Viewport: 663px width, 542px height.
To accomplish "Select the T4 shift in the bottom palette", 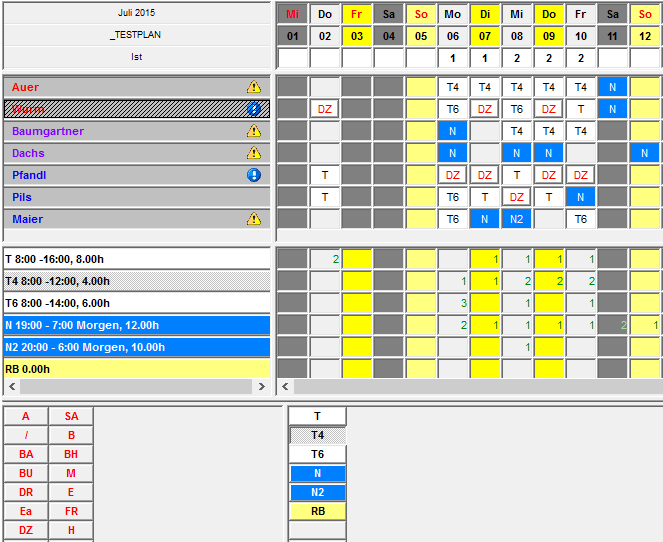I will coord(317,435).
